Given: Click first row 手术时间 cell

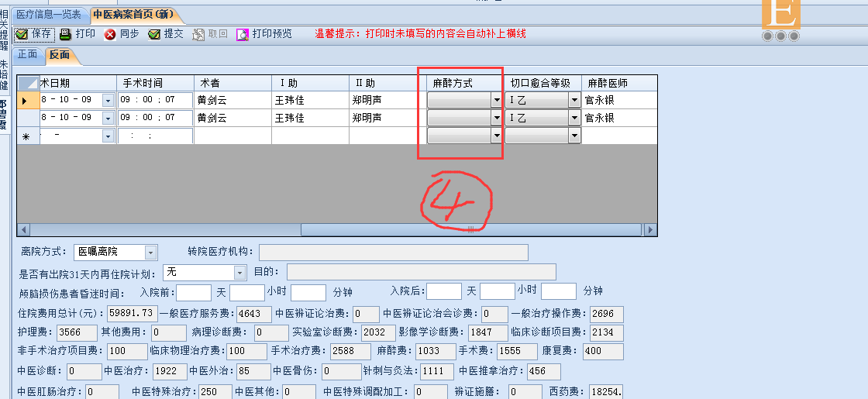Looking at the screenshot, I should (155, 101).
